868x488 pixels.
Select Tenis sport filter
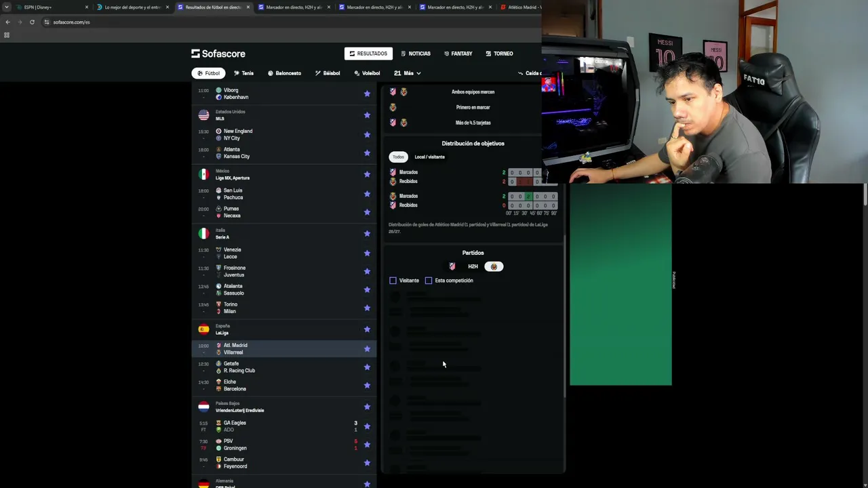pos(243,73)
